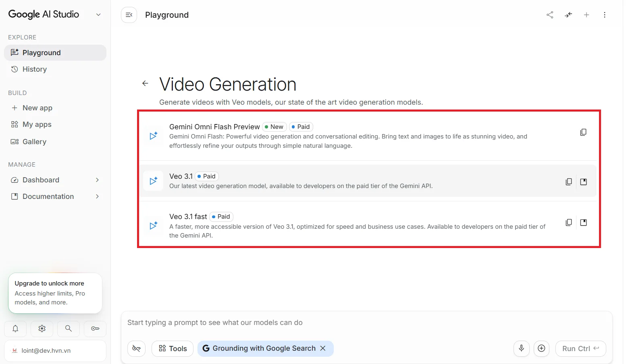Start a new chat with the top-bar plus icon
The width and height of the screenshot is (626, 364).
tap(586, 15)
